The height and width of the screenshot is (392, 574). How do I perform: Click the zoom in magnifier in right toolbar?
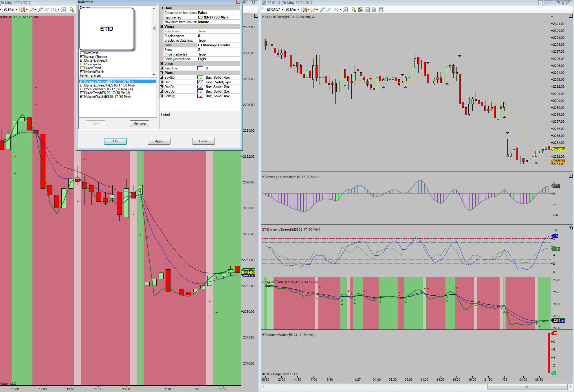[322, 10]
